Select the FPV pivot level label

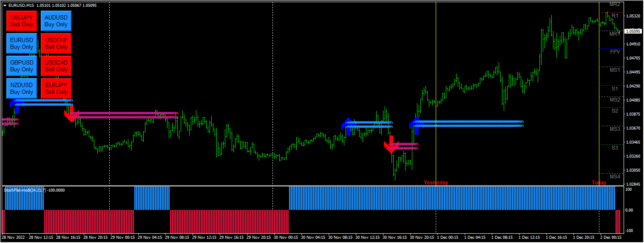(615, 51)
